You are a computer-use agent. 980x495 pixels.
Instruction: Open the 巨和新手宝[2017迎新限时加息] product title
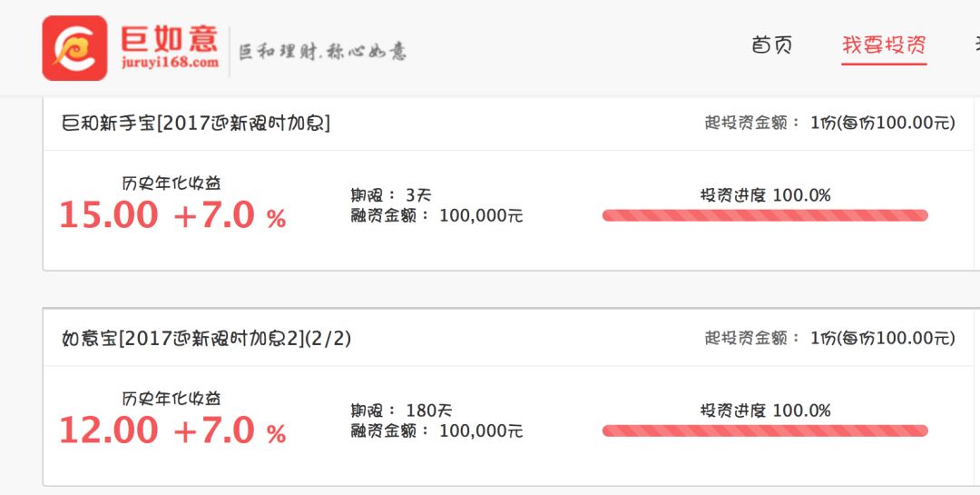[x=195, y=123]
